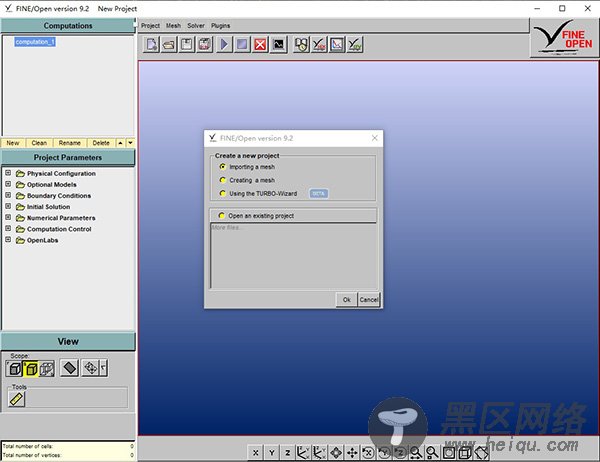Click the new project toolbar icon
The width and height of the screenshot is (600, 462).
pyautogui.click(x=151, y=44)
